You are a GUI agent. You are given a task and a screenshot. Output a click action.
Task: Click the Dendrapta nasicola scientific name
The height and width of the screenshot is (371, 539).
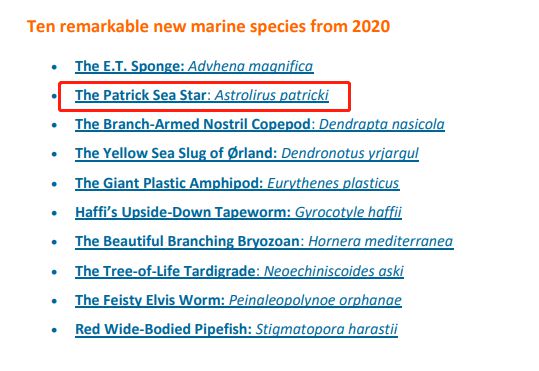[x=382, y=124]
